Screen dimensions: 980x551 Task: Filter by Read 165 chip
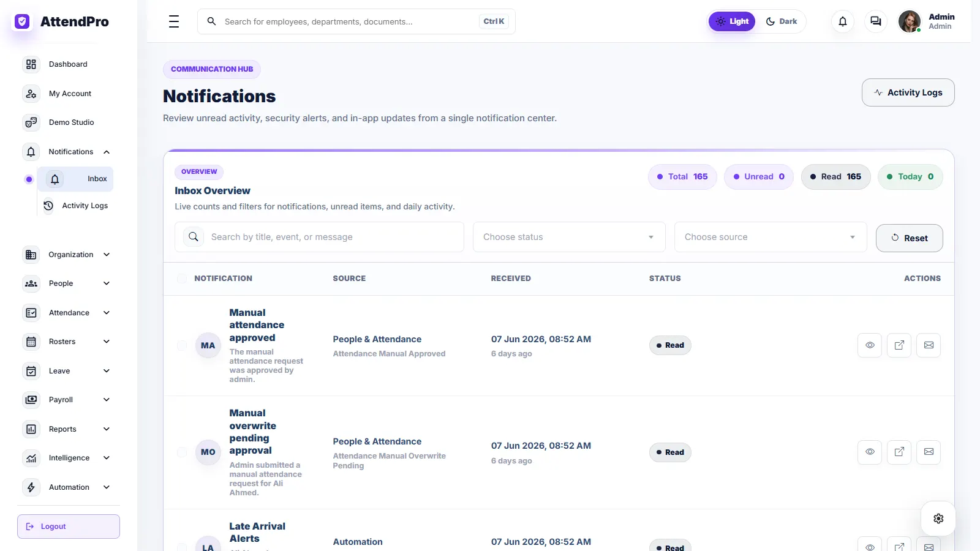point(836,177)
